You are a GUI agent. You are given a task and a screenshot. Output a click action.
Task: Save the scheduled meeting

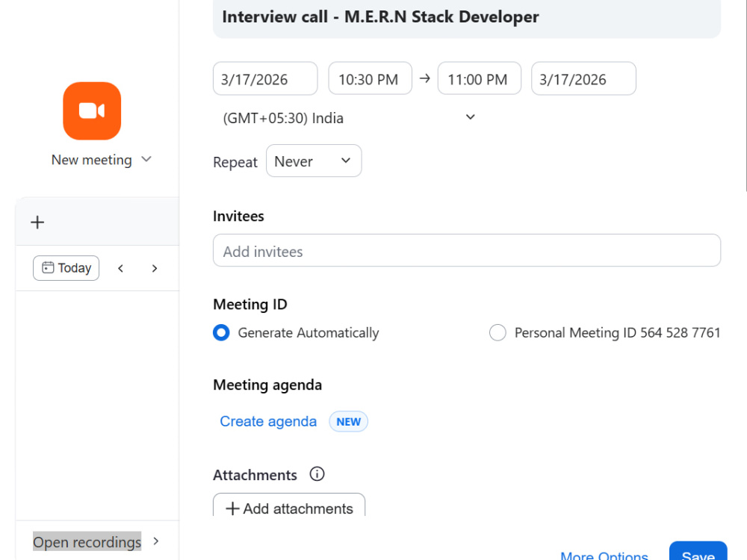coord(698,552)
